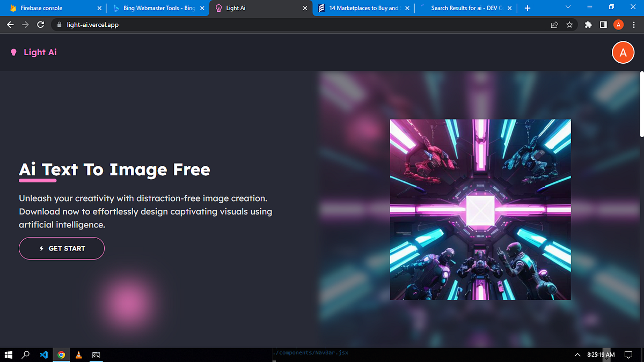Viewport: 644px width, 362px height.
Task: Open Visual Studio Code from the taskbar
Action: pos(44,354)
